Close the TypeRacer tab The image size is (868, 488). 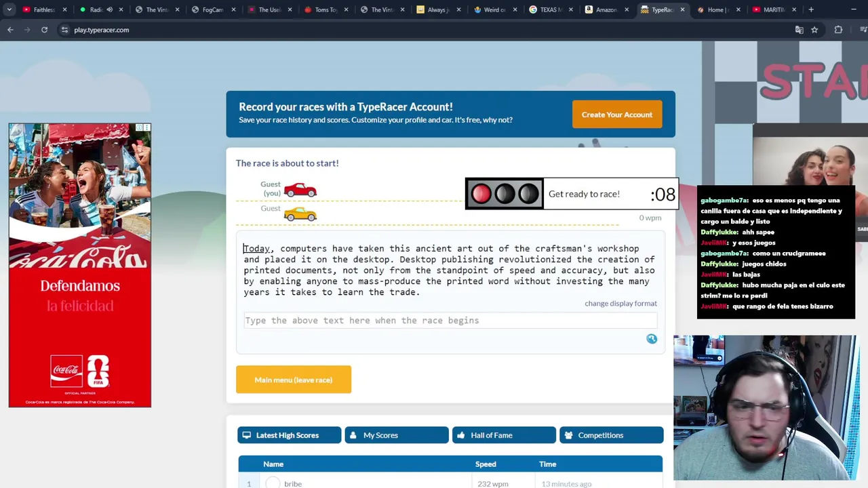(x=682, y=9)
